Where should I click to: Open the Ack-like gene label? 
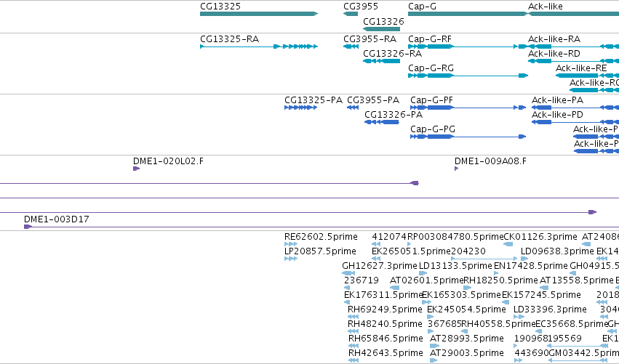(x=546, y=7)
